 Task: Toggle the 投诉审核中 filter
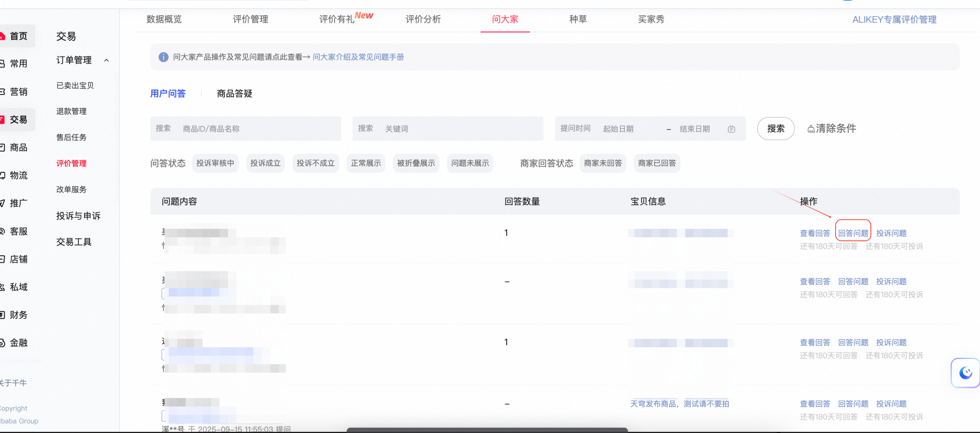215,163
